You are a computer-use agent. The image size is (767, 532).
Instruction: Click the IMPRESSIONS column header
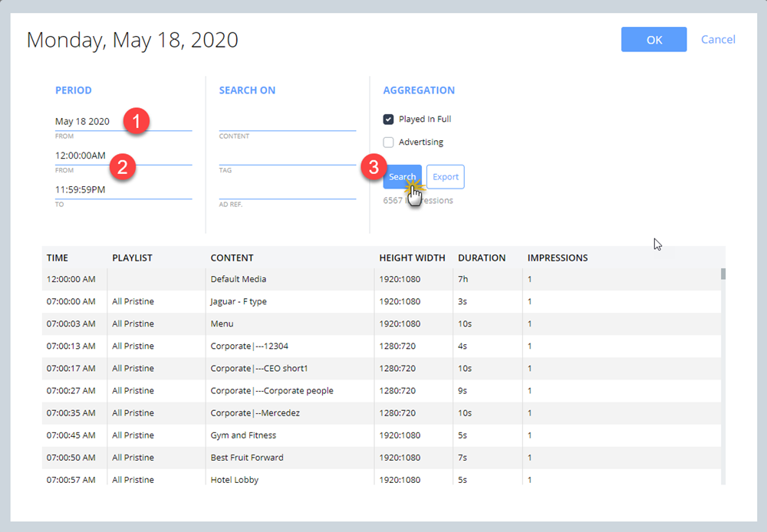pyautogui.click(x=558, y=258)
